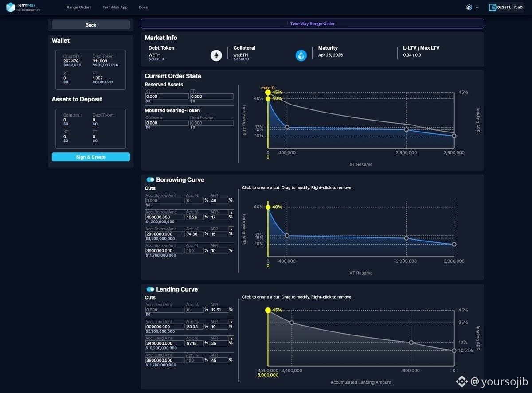Toggle the Borrowing Curve switch

[150, 180]
